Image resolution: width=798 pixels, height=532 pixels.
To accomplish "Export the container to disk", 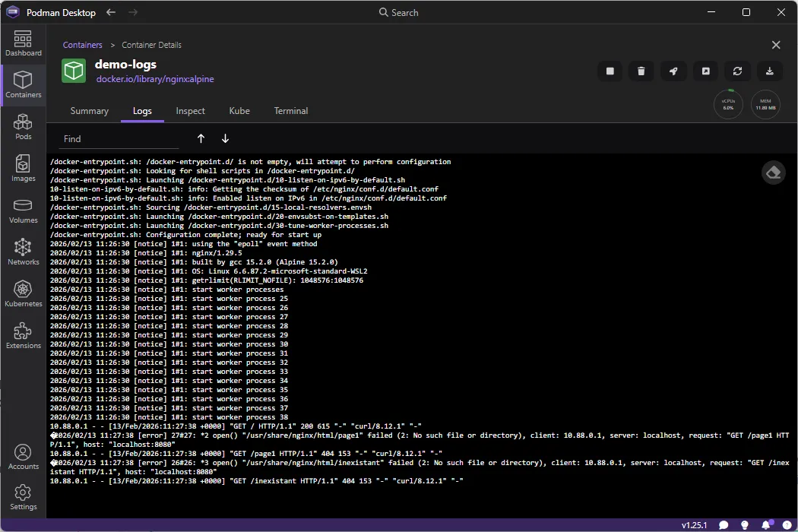I will pyautogui.click(x=770, y=71).
